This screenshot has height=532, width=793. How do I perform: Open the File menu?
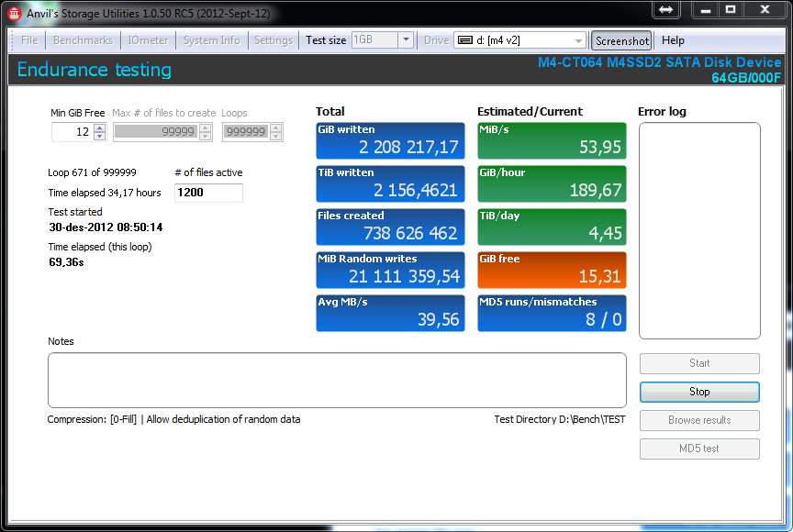click(29, 40)
